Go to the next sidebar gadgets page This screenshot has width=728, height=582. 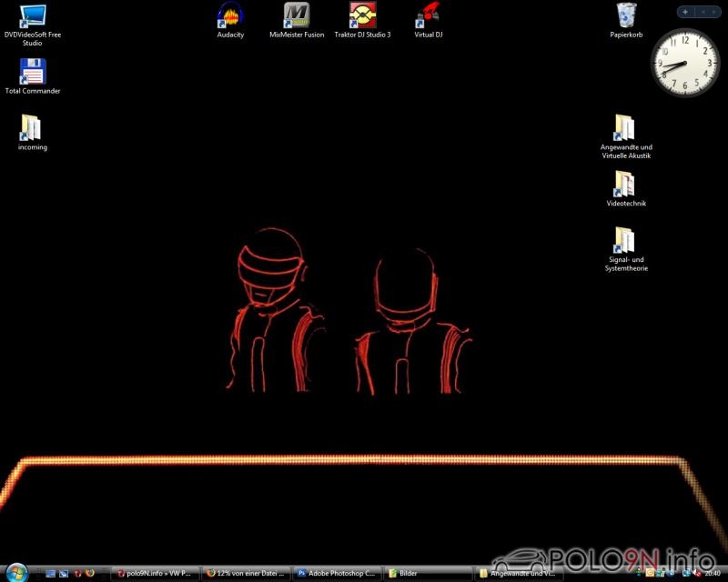tap(714, 12)
